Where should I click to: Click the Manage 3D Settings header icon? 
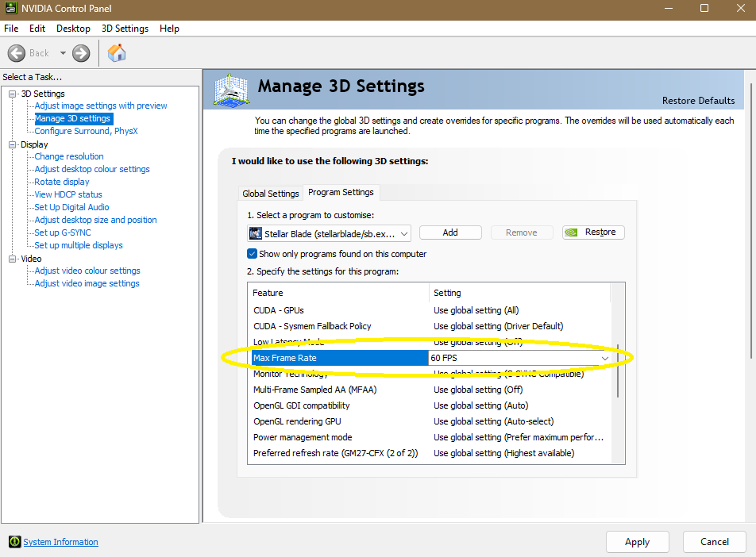pos(231,90)
